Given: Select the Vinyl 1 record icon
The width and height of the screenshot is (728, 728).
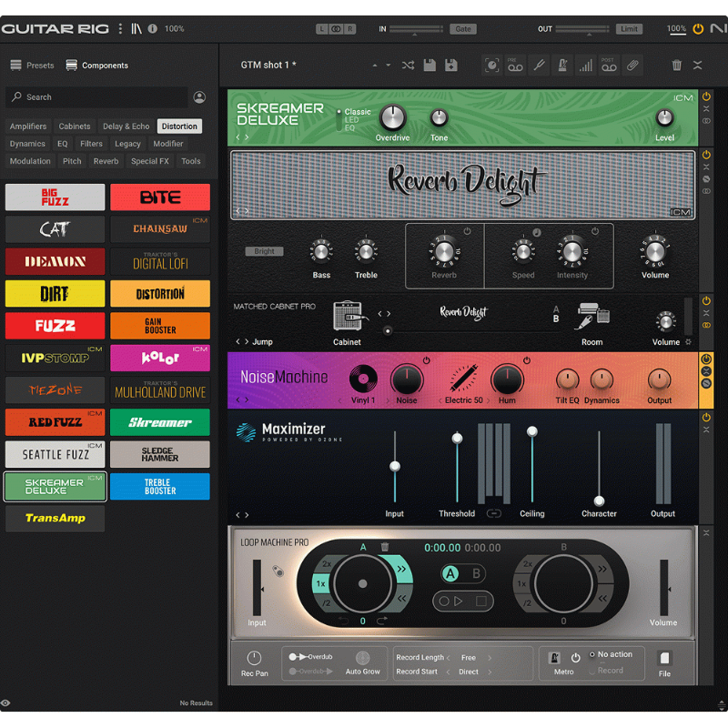Looking at the screenshot, I should click(363, 379).
